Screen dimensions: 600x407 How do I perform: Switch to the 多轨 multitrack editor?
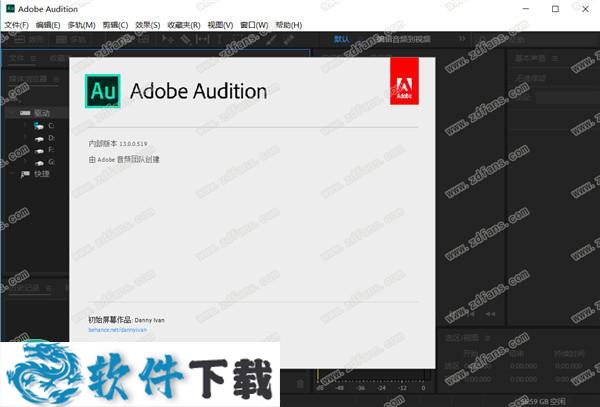(71, 39)
